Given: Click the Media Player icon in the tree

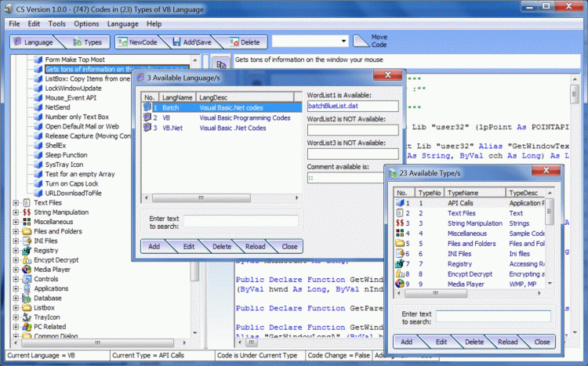Looking at the screenshot, I should pyautogui.click(x=27, y=270).
